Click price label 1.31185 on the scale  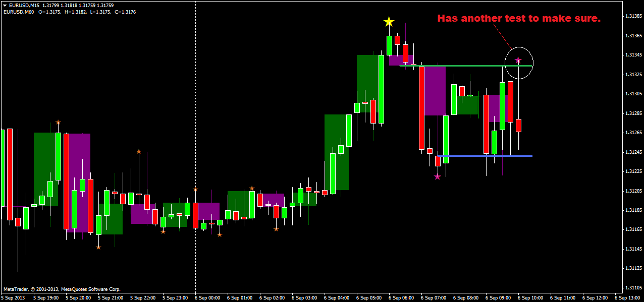(633, 210)
